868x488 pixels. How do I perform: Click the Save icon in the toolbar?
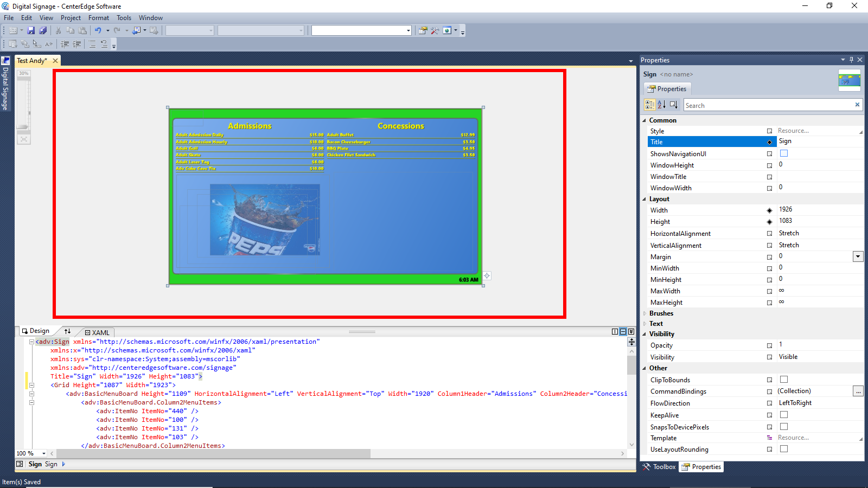[31, 30]
